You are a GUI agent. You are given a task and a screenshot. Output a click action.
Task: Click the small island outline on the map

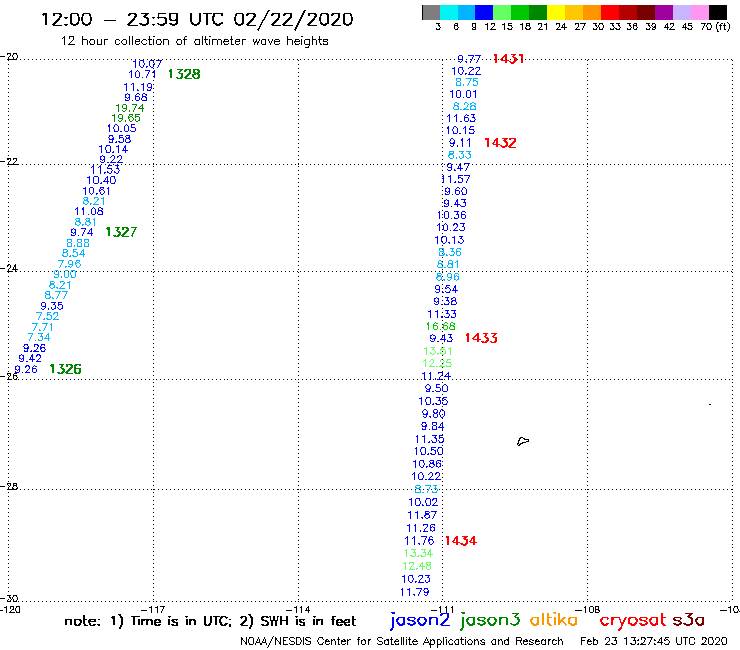[523, 441]
